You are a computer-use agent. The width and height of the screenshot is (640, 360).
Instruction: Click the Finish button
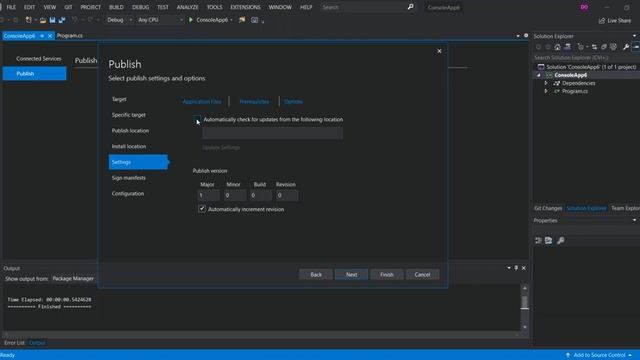pos(387,275)
